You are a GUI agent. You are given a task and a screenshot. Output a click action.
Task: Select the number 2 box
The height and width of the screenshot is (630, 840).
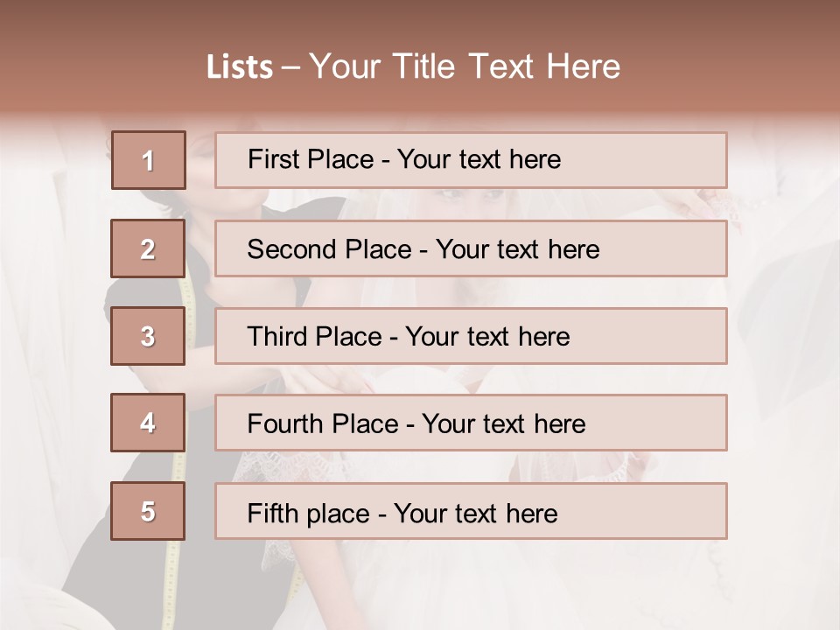(x=148, y=248)
